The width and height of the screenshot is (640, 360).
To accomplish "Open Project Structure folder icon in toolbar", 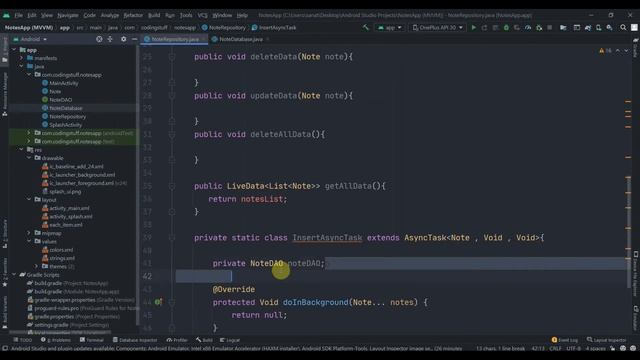I will (x=563, y=27).
